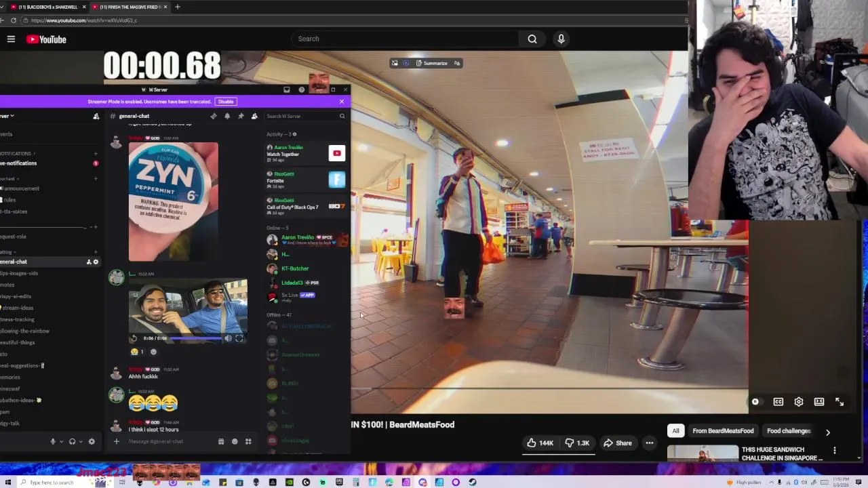
Task: Mute the embedded Discord video volume
Action: click(229, 338)
